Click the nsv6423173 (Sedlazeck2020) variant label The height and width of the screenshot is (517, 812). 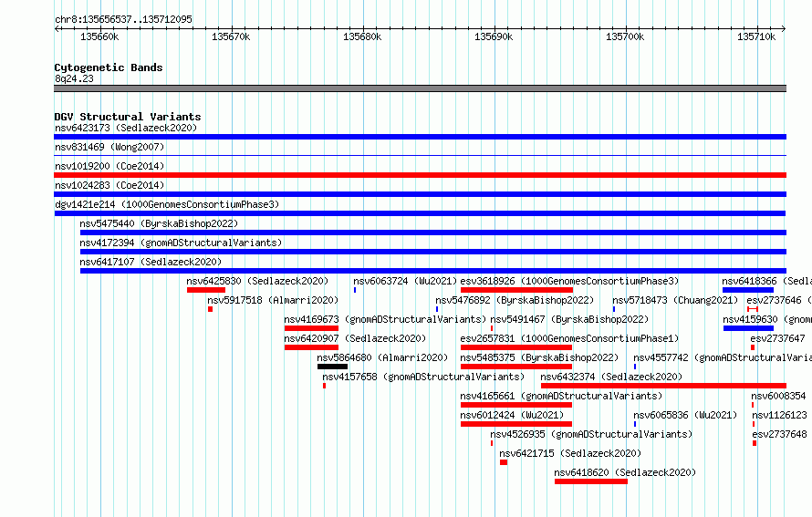[x=126, y=128]
